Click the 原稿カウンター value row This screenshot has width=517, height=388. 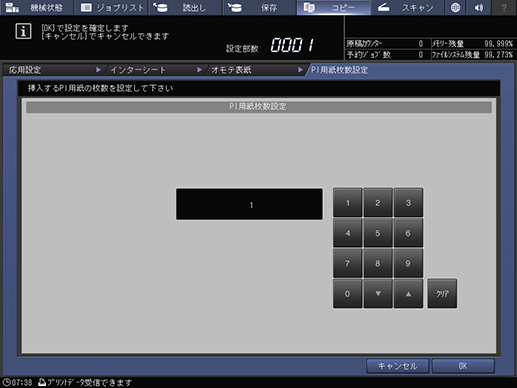coord(386,44)
